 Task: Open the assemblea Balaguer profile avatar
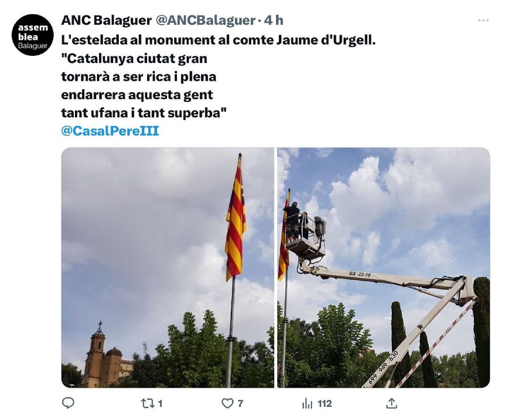pyautogui.click(x=33, y=35)
